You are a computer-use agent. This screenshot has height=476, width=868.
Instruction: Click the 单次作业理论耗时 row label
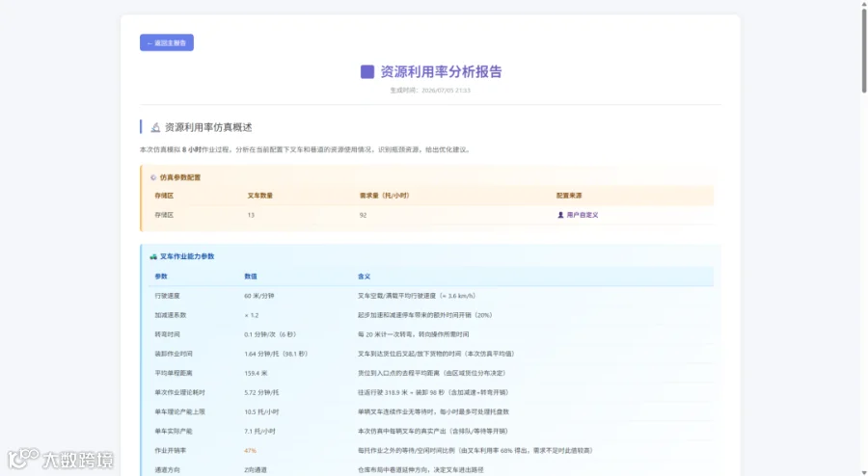(x=180, y=392)
